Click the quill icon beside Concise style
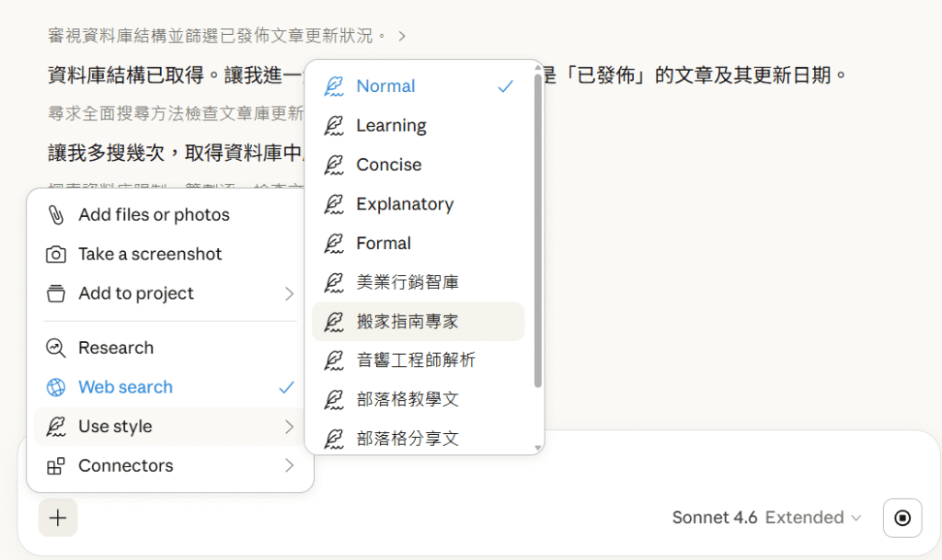 (x=334, y=166)
